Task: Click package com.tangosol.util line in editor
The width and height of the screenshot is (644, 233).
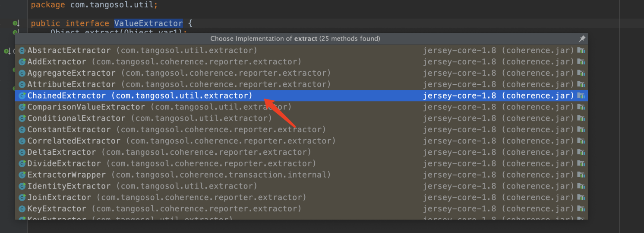Action: pyautogui.click(x=94, y=5)
